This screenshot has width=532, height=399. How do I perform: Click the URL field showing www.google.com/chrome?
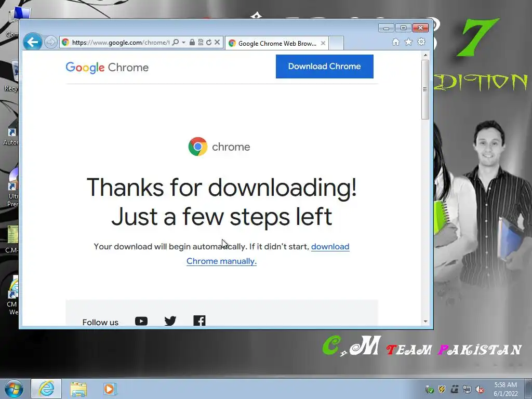tap(121, 43)
